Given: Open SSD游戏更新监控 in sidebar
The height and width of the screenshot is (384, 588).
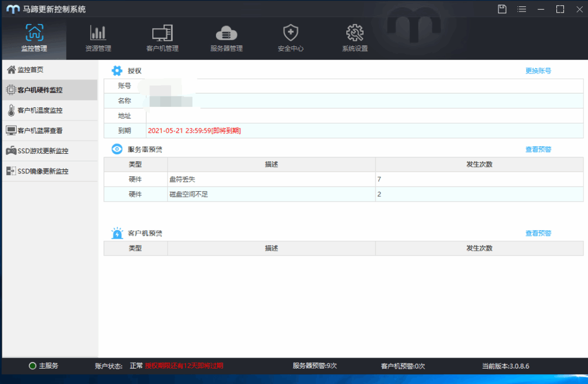Looking at the screenshot, I should click(49, 151).
